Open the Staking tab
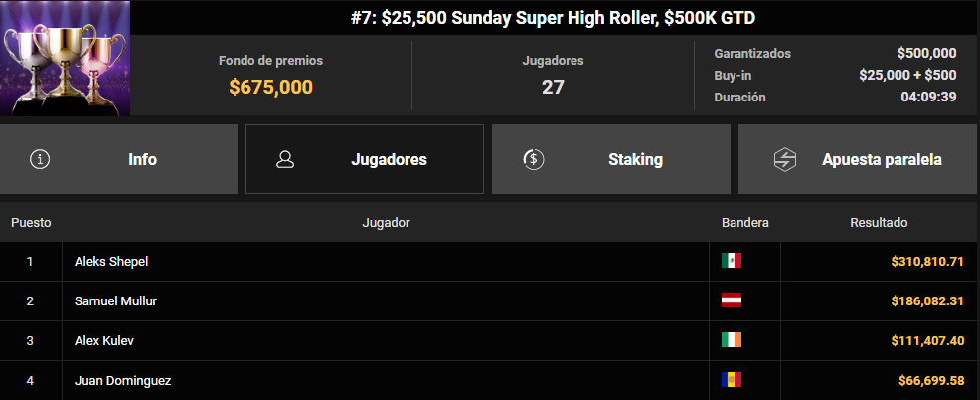The height and width of the screenshot is (400, 980). point(610,159)
